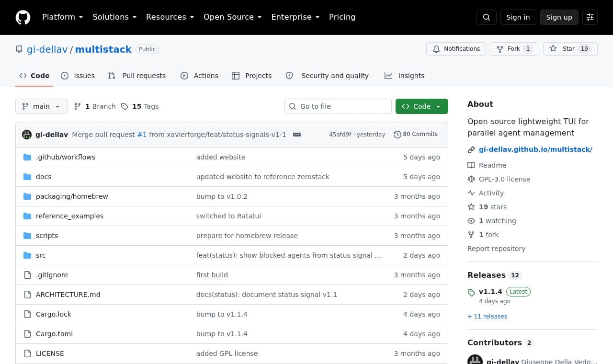613x364 pixels.
Task: Expand the Open Source menu
Action: click(x=233, y=17)
